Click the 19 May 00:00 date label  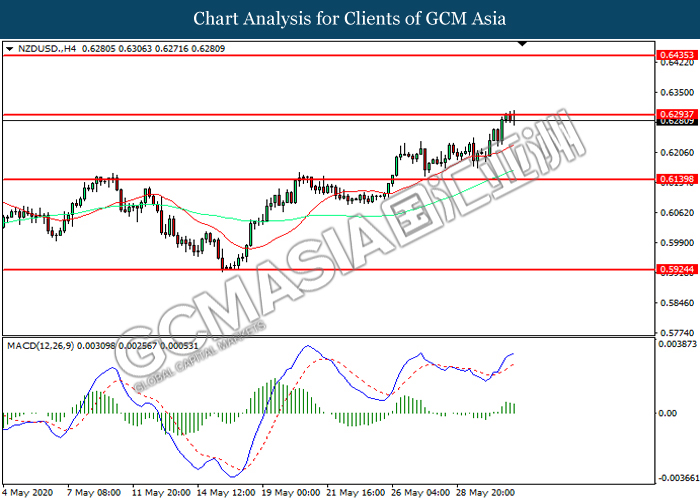coord(291,493)
